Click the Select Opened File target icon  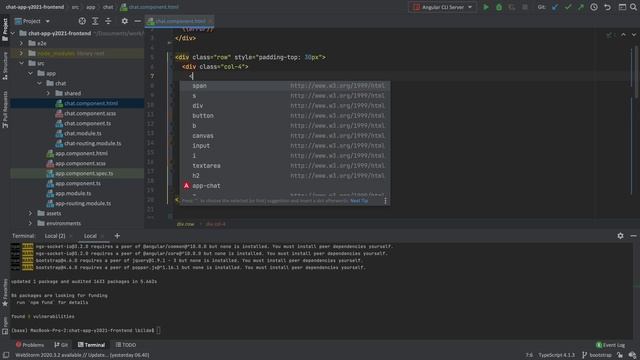[82, 21]
